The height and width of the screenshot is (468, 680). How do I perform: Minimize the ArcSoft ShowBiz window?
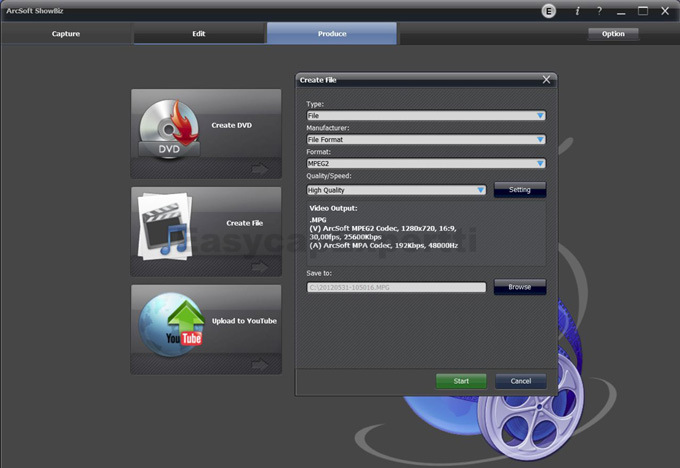(x=621, y=12)
